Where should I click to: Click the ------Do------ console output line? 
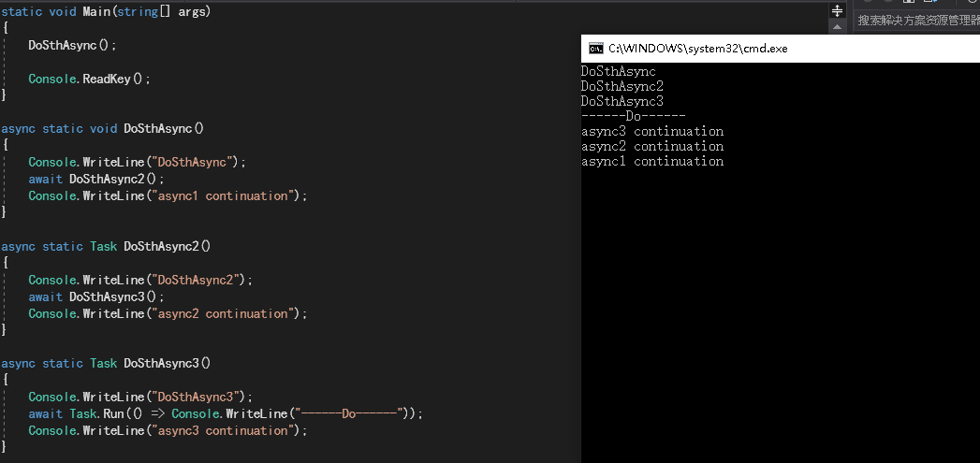(x=633, y=116)
